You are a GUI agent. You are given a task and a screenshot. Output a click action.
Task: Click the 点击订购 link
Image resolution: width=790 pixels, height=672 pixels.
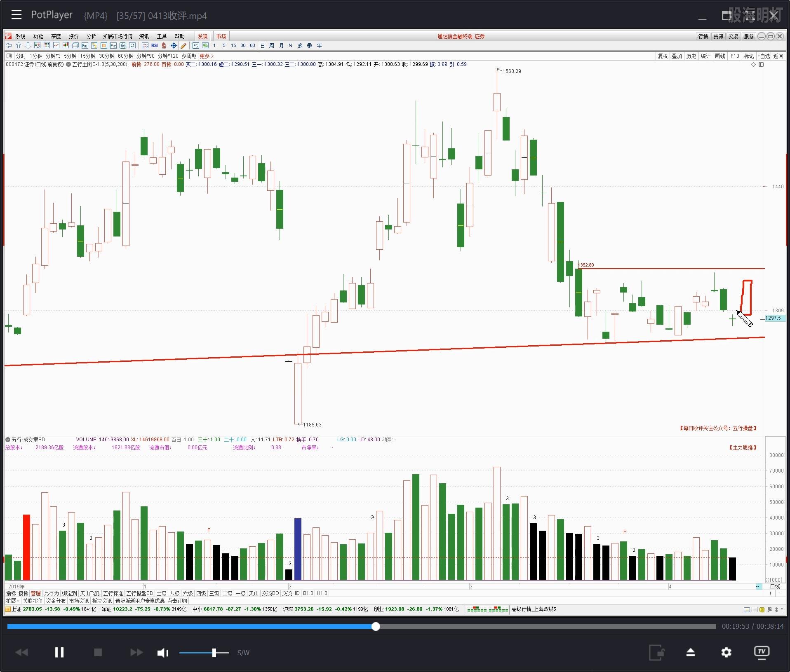tap(177, 601)
